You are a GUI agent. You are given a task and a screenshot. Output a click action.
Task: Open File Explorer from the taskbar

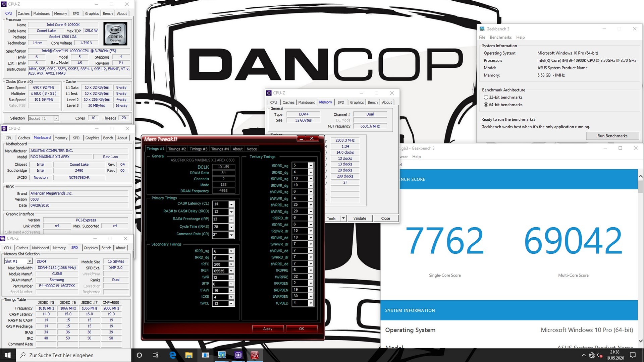pyautogui.click(x=189, y=355)
